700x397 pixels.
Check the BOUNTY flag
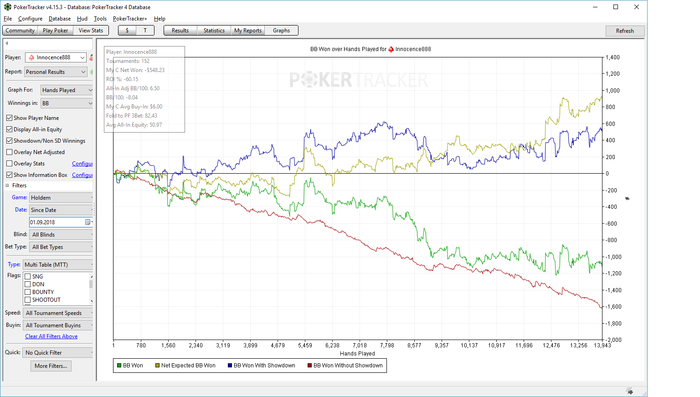coord(28,292)
